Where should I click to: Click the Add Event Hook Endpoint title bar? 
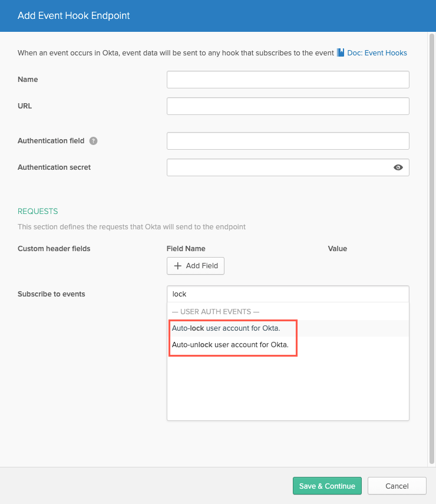[218, 16]
